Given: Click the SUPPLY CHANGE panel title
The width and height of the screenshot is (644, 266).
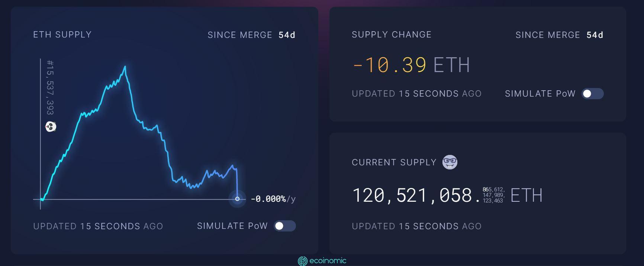Looking at the screenshot, I should click(x=392, y=35).
